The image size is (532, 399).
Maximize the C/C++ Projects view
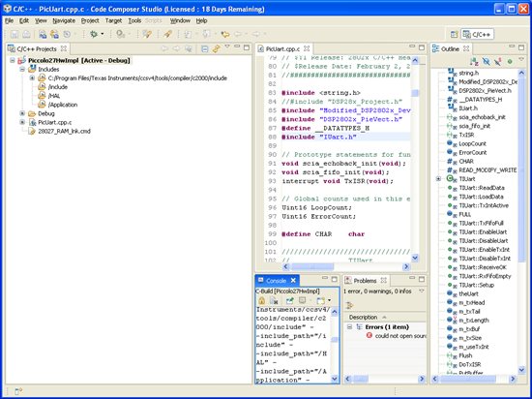point(247,47)
